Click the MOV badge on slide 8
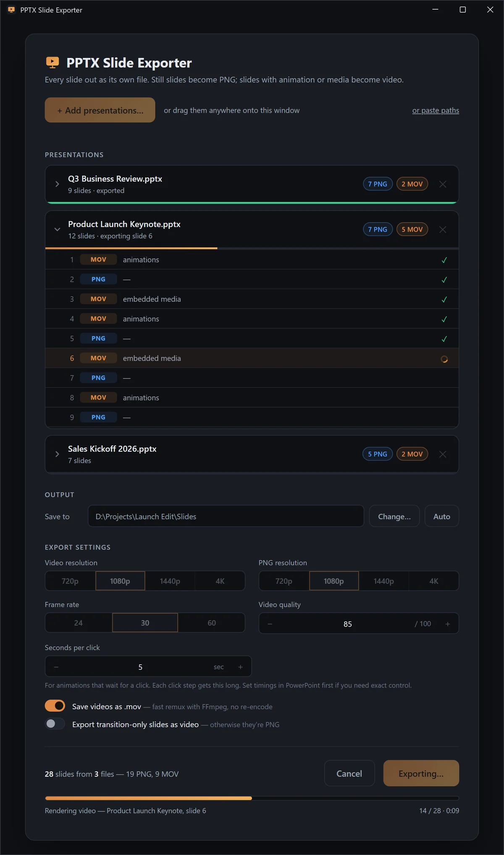Image resolution: width=504 pixels, height=855 pixels. click(x=98, y=398)
